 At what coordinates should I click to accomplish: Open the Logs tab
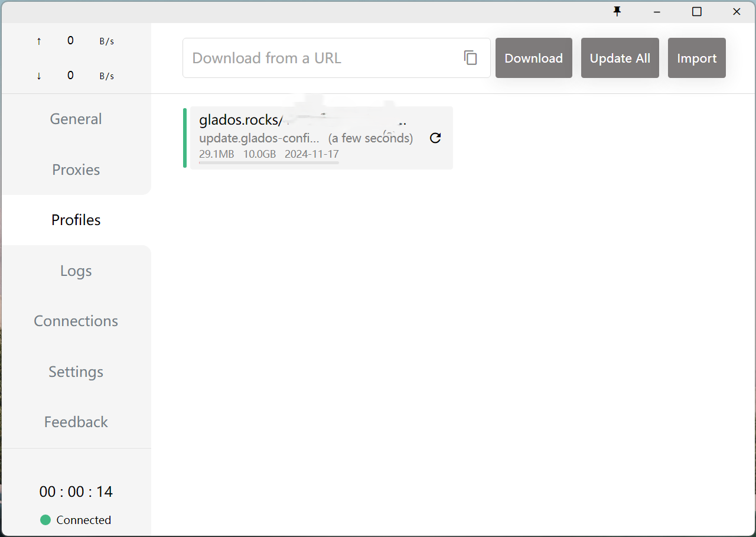pos(76,271)
